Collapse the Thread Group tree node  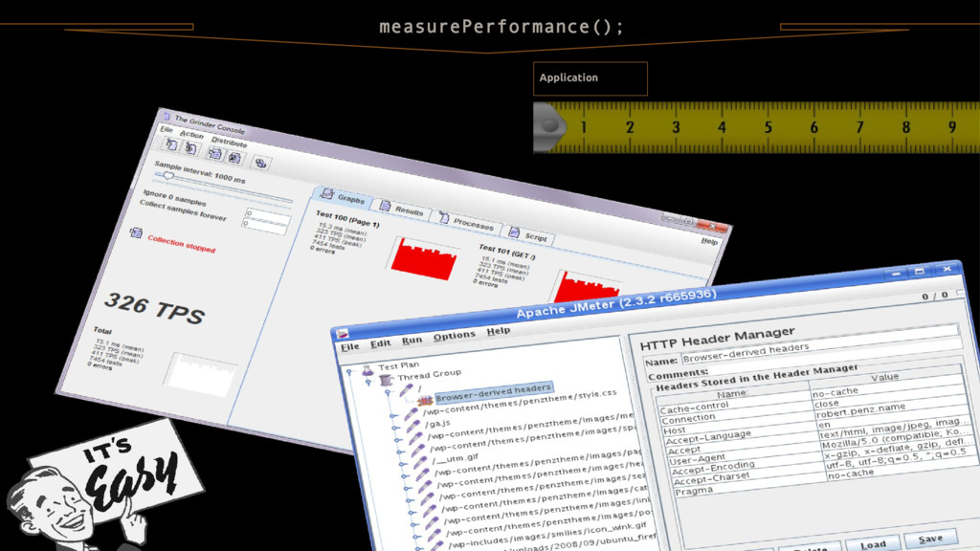coord(368,383)
